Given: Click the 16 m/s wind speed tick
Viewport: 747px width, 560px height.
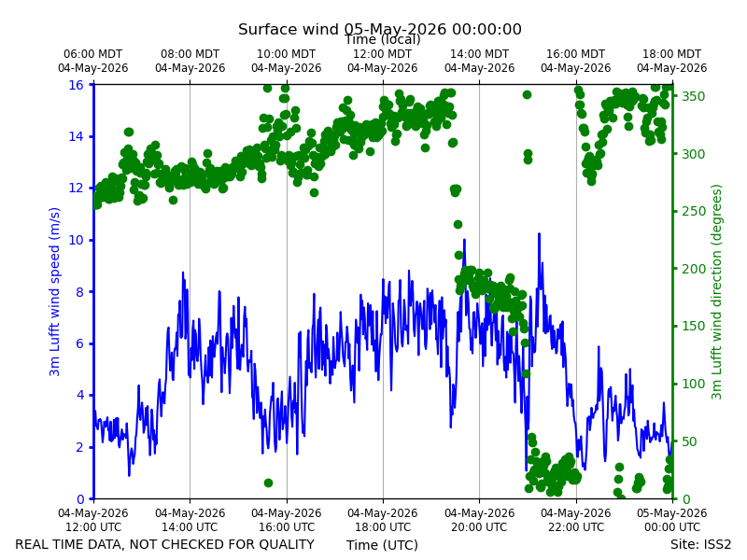Looking at the screenshot, I should [x=76, y=85].
